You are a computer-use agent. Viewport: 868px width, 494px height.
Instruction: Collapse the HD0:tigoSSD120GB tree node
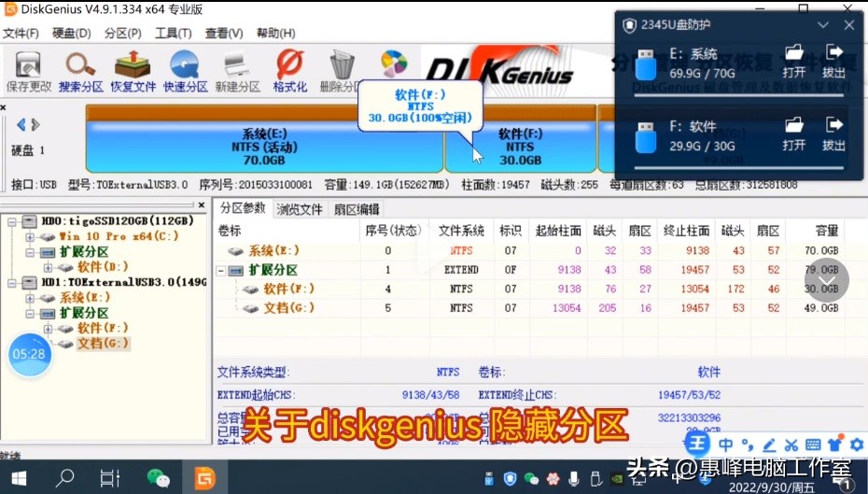(x=11, y=222)
